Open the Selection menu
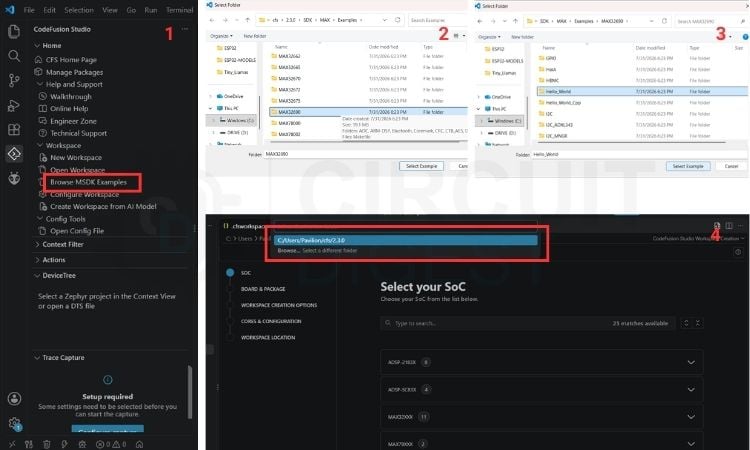The width and height of the screenshot is (750, 450). pos(79,10)
